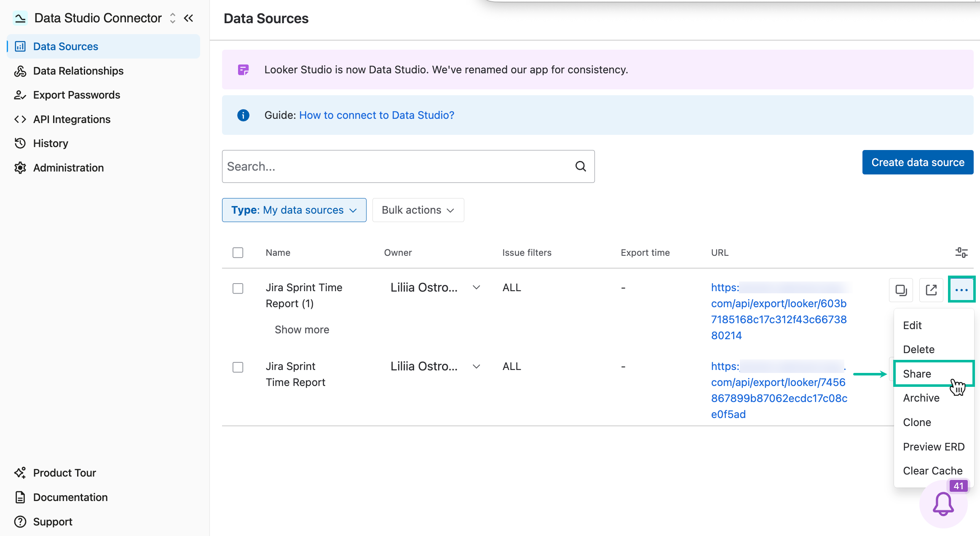
Task: Click the Data Sources chart icon
Action: (x=20, y=46)
